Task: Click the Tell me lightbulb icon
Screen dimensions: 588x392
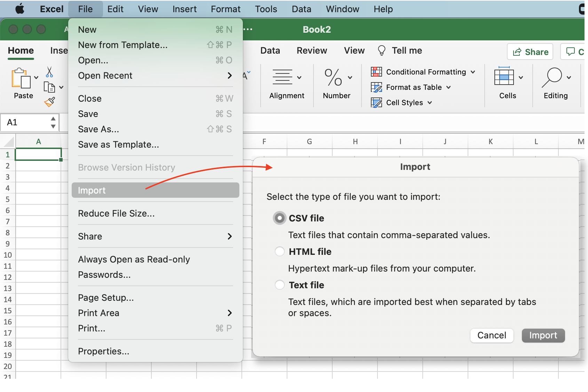Action: tap(382, 51)
